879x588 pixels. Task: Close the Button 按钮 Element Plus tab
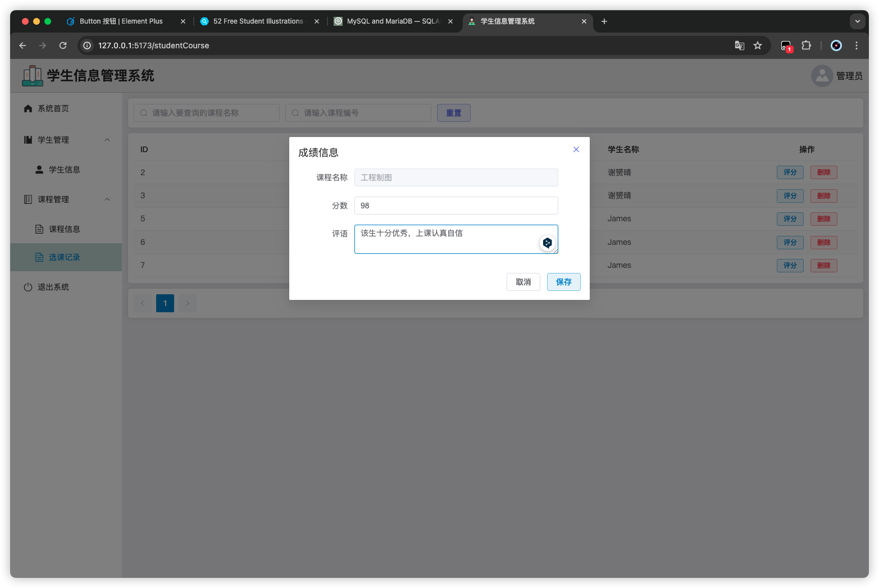(x=183, y=21)
